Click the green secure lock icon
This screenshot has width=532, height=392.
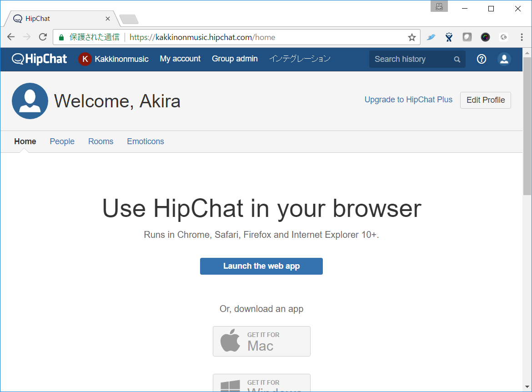point(61,37)
